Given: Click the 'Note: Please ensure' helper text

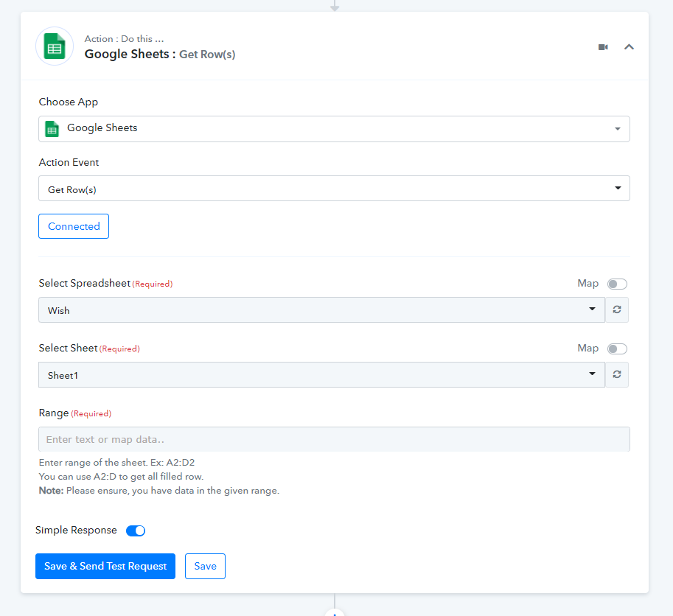Looking at the screenshot, I should pos(158,490).
